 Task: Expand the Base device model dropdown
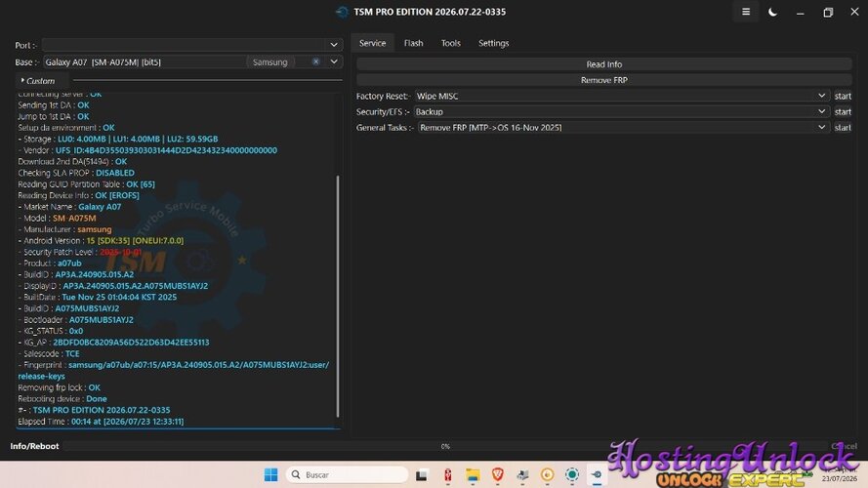click(x=334, y=61)
